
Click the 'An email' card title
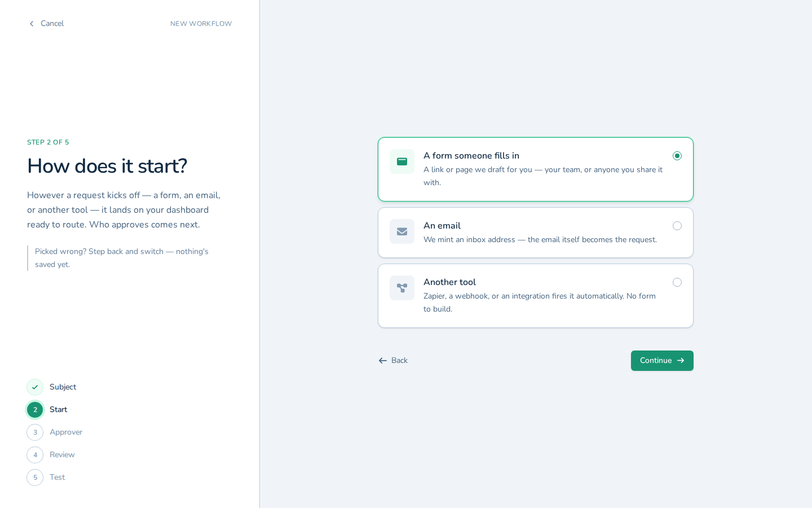point(442,226)
